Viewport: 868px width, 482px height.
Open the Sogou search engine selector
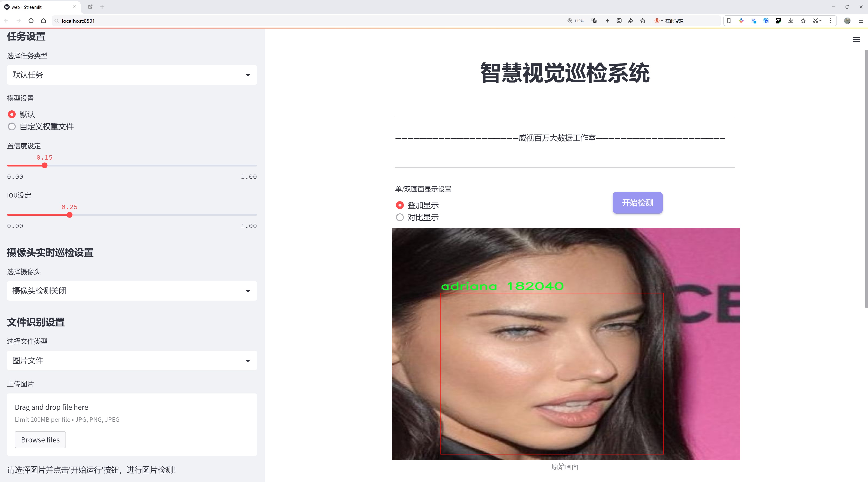[658, 21]
